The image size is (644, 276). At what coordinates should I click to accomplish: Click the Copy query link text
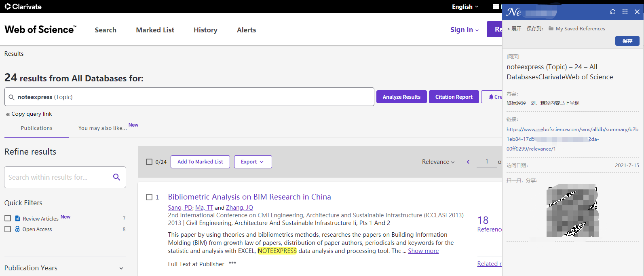coord(32,114)
